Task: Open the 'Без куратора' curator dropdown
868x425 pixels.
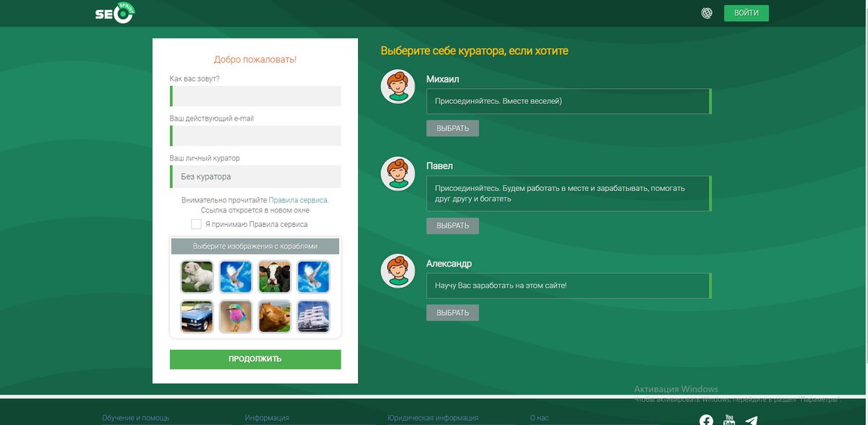Action: pos(255,176)
